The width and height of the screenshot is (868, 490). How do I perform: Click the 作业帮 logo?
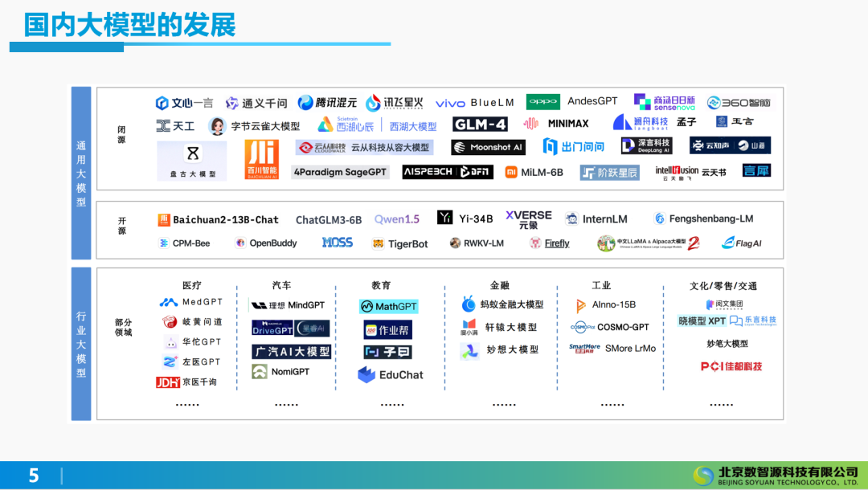click(x=387, y=330)
